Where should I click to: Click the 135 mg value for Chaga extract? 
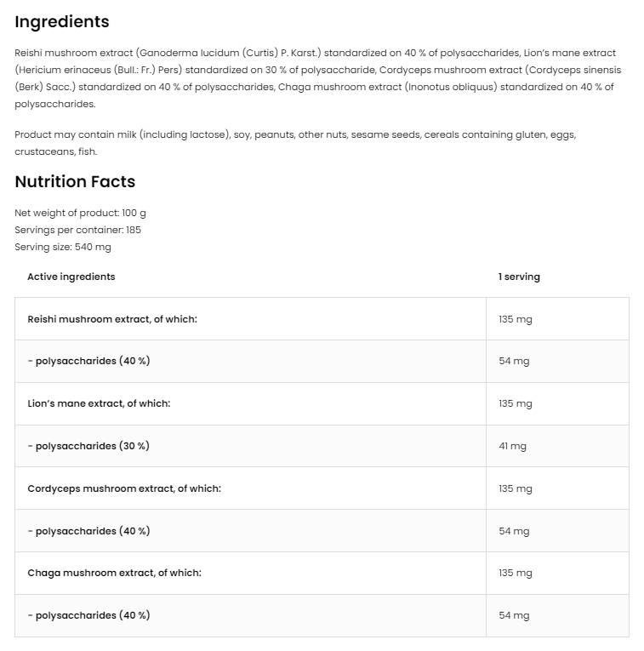click(x=516, y=573)
